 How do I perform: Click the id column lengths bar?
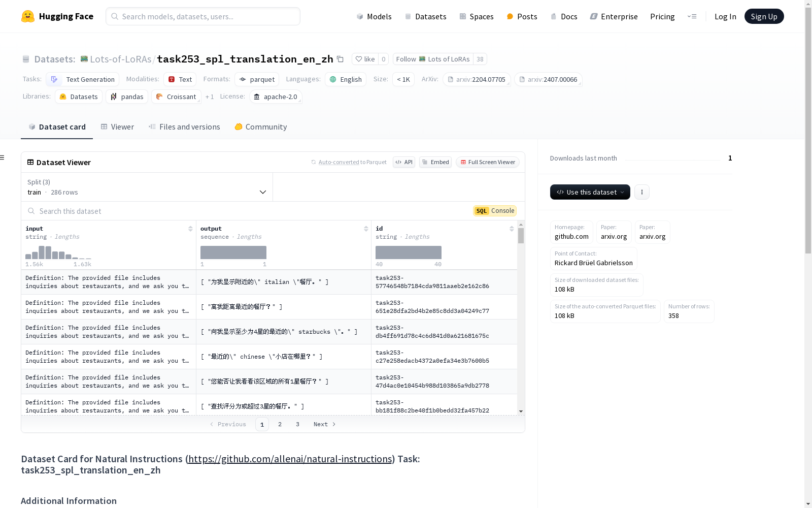(x=409, y=252)
